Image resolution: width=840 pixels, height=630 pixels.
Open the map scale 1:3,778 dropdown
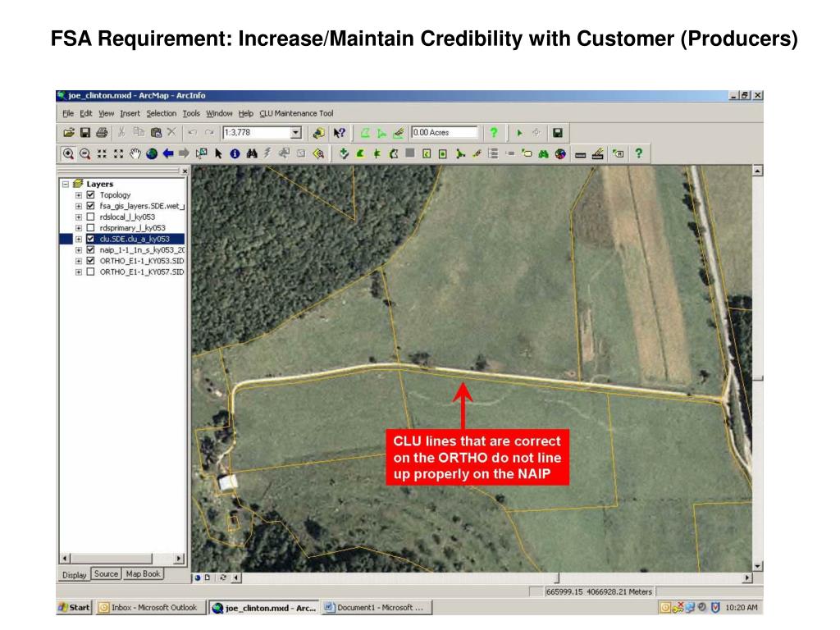point(295,132)
